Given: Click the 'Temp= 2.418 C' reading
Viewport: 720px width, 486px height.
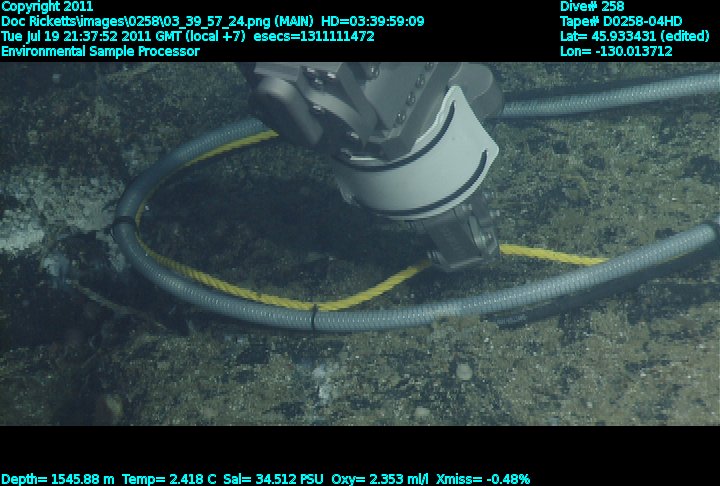Looking at the screenshot, I should 169,479.
